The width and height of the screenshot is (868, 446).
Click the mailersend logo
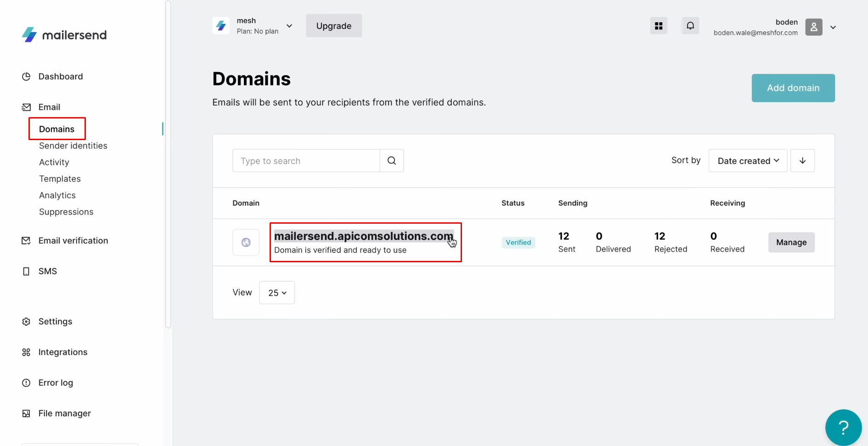64,35
